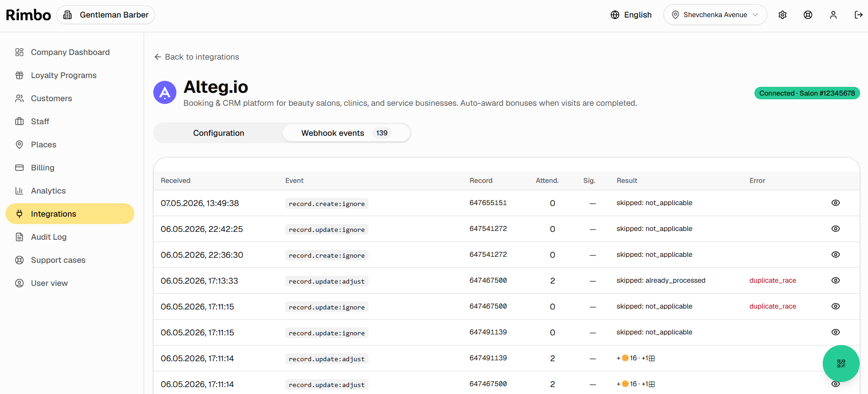Screen dimensions: 868x394
Task: View details of 06.05.2026, 17:13:33 event
Action: coord(836,280)
